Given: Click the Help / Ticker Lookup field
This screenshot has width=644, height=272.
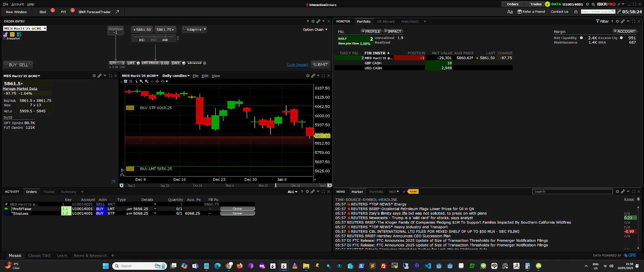Looking at the screenshot, I should click(x=598, y=12).
